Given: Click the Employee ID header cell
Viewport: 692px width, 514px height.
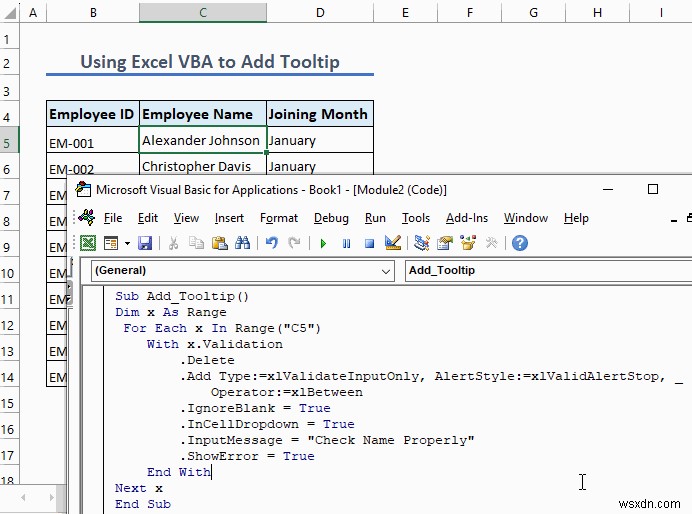Looking at the screenshot, I should click(93, 114).
